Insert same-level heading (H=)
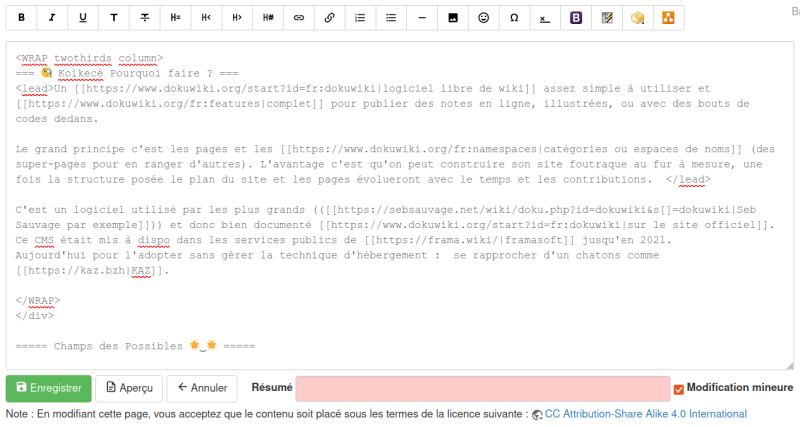The width and height of the screenshot is (800, 427). 176,18
